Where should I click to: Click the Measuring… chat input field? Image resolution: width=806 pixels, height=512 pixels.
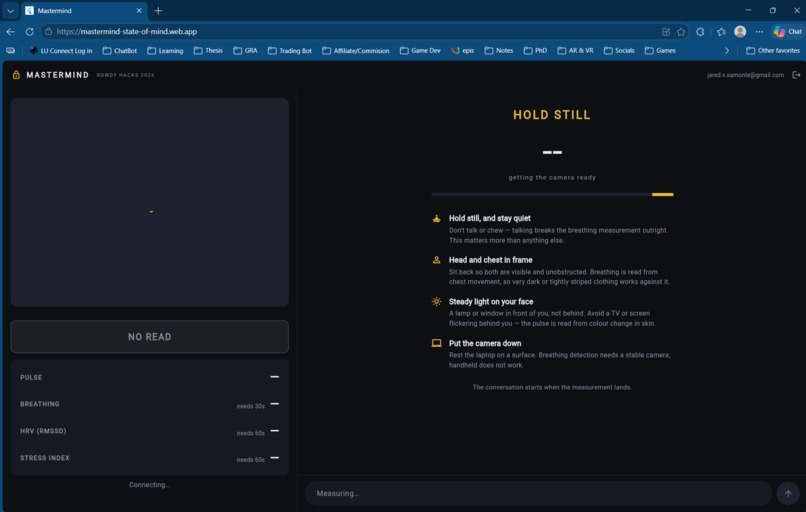click(x=539, y=493)
